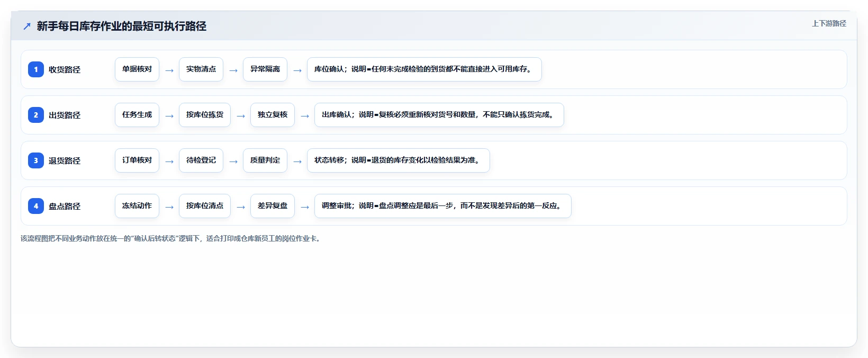Click the arrow between 实物清点 and 异常隔离
868x358 pixels.
coord(233,70)
